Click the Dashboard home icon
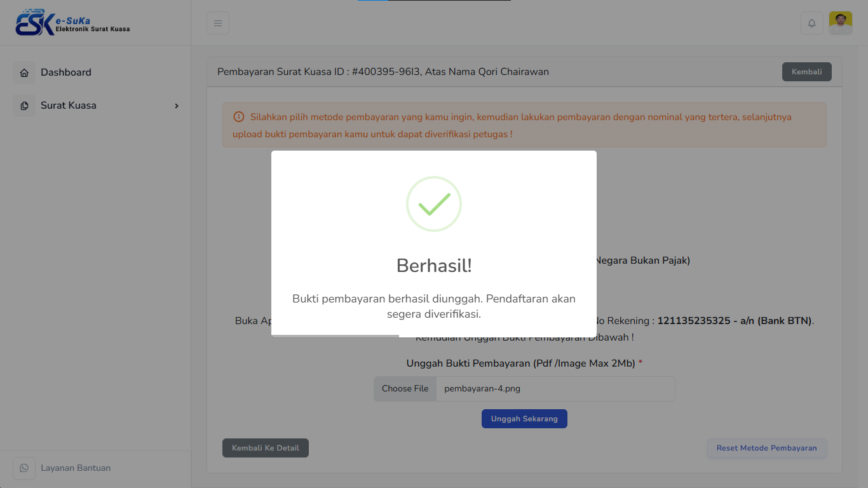The width and height of the screenshot is (868, 488). click(24, 72)
